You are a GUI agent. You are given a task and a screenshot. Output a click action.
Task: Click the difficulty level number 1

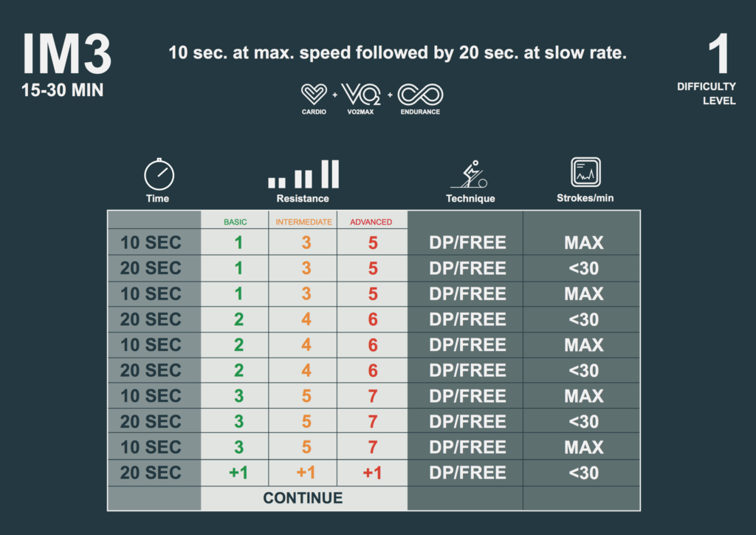718,55
